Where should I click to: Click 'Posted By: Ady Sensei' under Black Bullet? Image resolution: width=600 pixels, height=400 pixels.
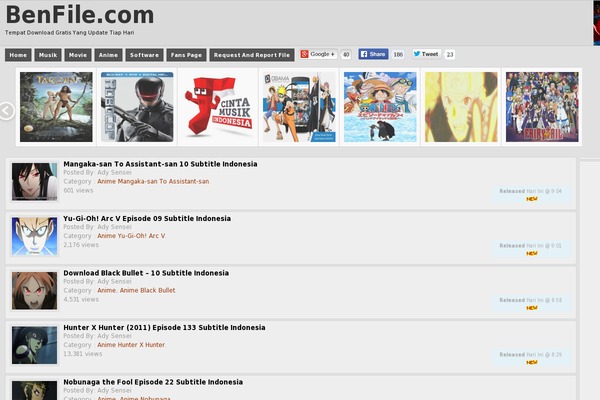coord(97,281)
